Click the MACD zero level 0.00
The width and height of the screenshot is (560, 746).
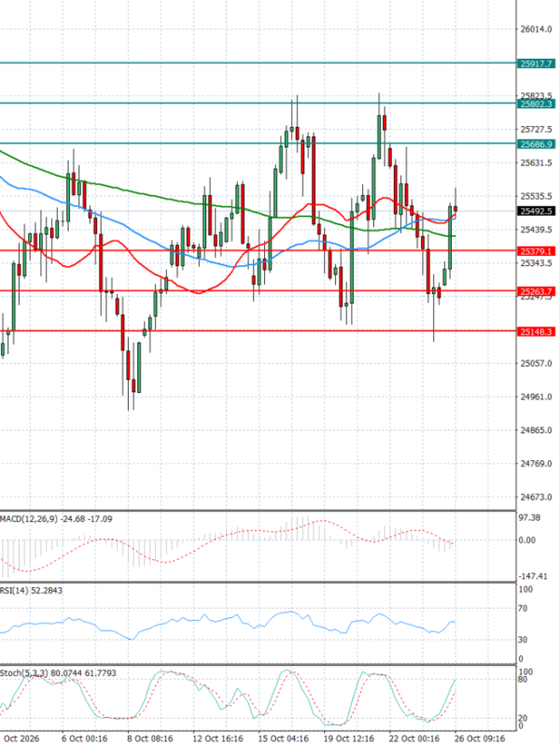(x=527, y=541)
